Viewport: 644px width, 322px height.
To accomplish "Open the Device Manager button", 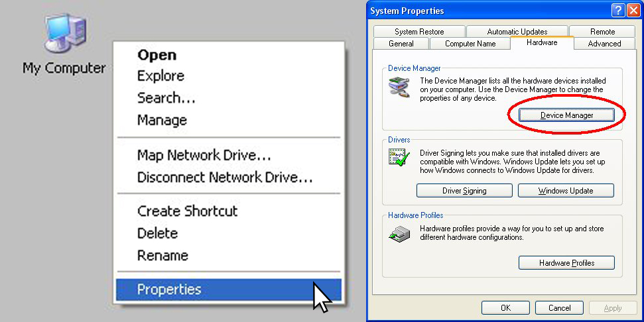I will [567, 115].
